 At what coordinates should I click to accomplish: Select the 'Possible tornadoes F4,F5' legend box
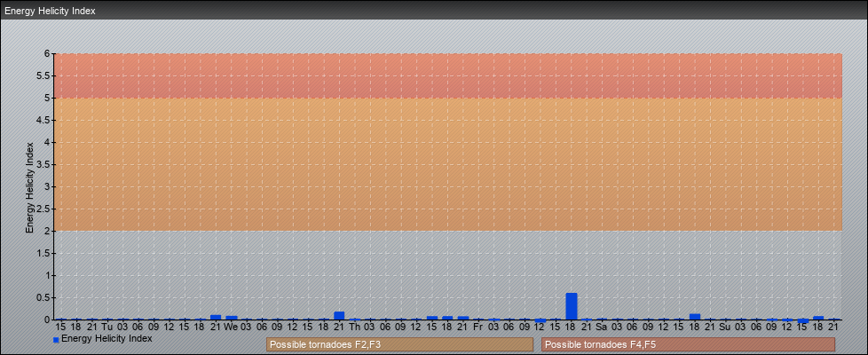[688, 344]
